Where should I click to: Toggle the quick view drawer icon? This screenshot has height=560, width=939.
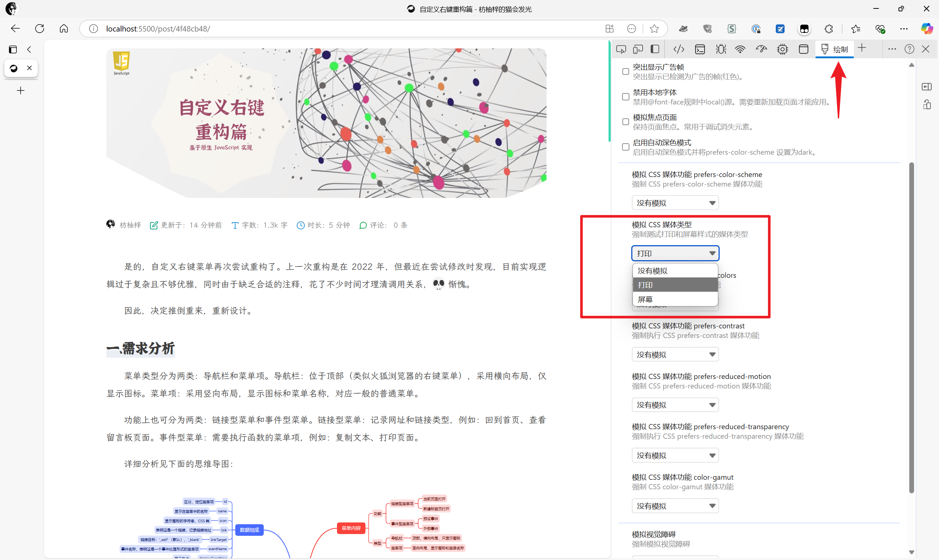coord(927,87)
